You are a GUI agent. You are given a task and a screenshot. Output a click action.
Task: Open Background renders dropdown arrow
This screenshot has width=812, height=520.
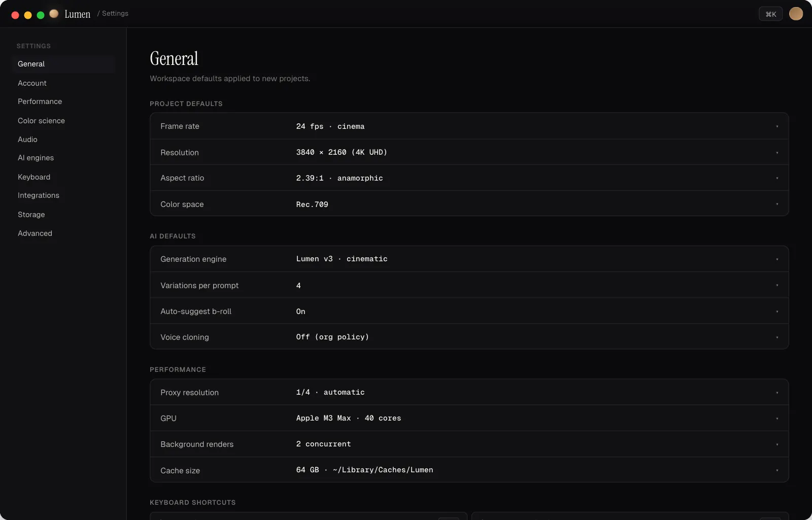(x=777, y=444)
